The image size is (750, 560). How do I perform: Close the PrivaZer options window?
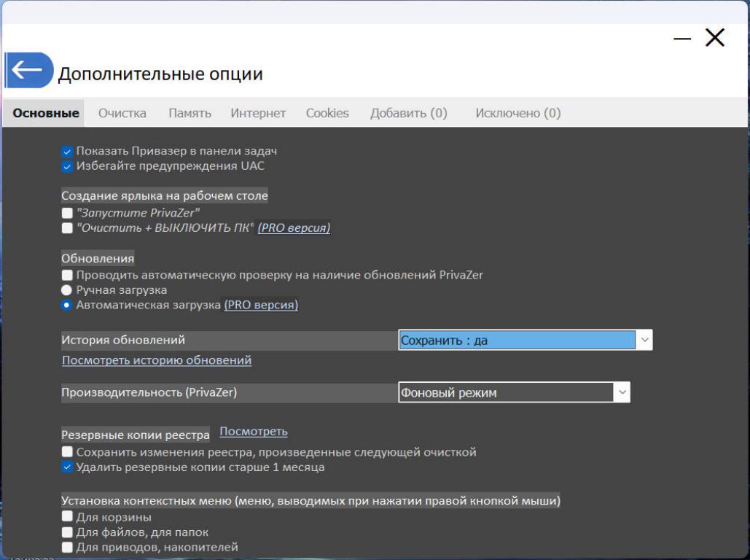[x=714, y=39]
